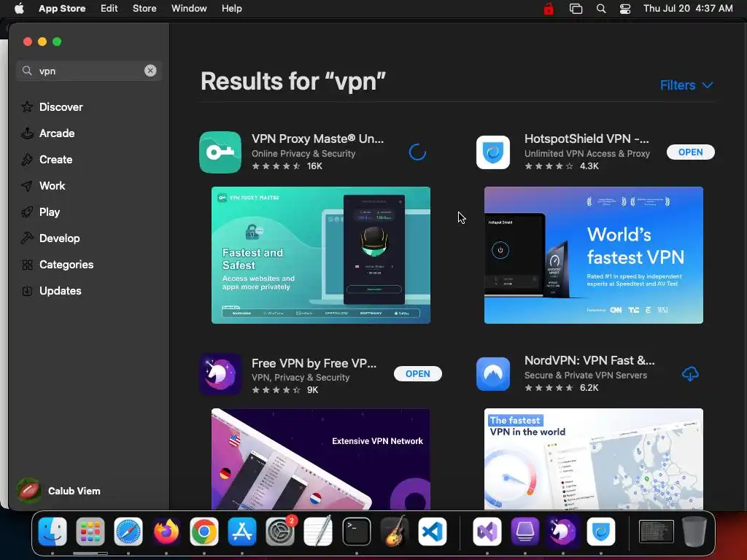Open Spotlight search in menu bar
The width and height of the screenshot is (747, 560).
pyautogui.click(x=601, y=9)
